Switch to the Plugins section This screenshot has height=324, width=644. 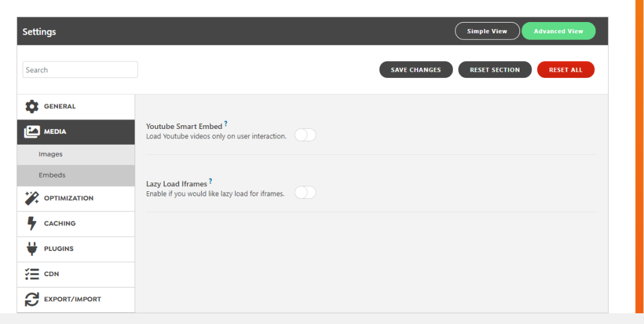pyautogui.click(x=76, y=249)
